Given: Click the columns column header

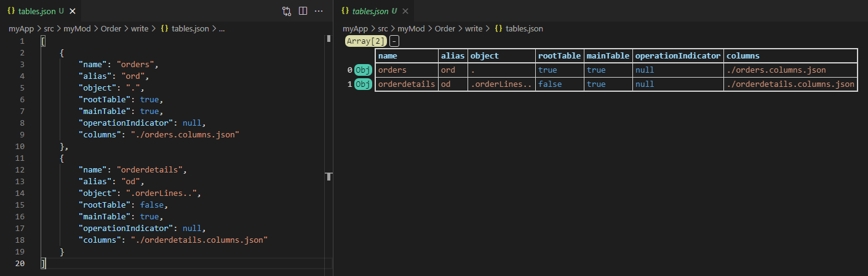Looking at the screenshot, I should pos(790,55).
